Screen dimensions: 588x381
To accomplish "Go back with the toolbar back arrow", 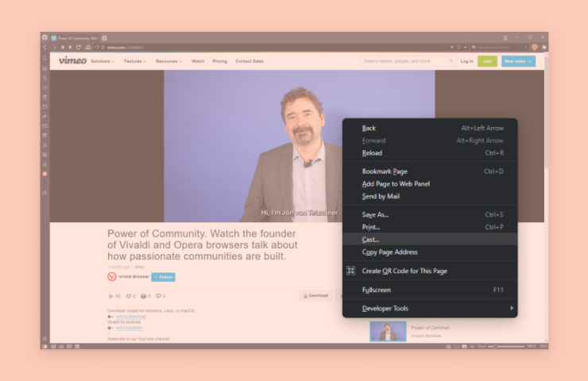I will pyautogui.click(x=44, y=47).
